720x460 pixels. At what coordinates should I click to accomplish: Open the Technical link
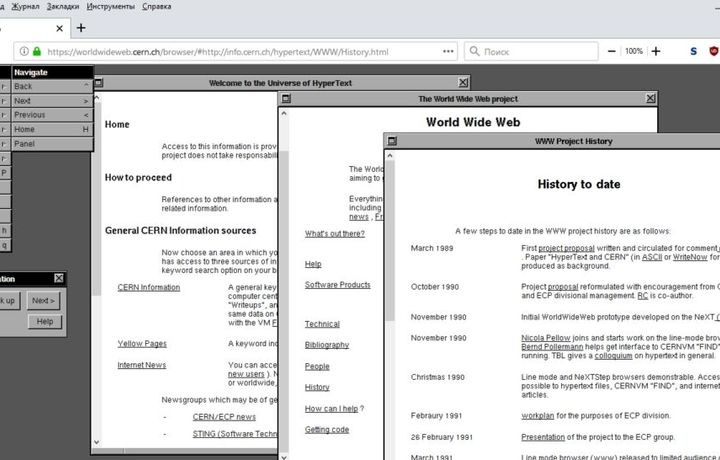pyautogui.click(x=322, y=324)
